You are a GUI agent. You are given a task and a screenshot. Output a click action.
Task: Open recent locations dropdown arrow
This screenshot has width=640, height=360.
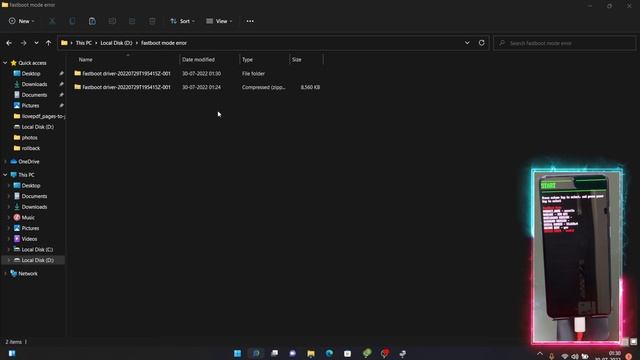36,43
